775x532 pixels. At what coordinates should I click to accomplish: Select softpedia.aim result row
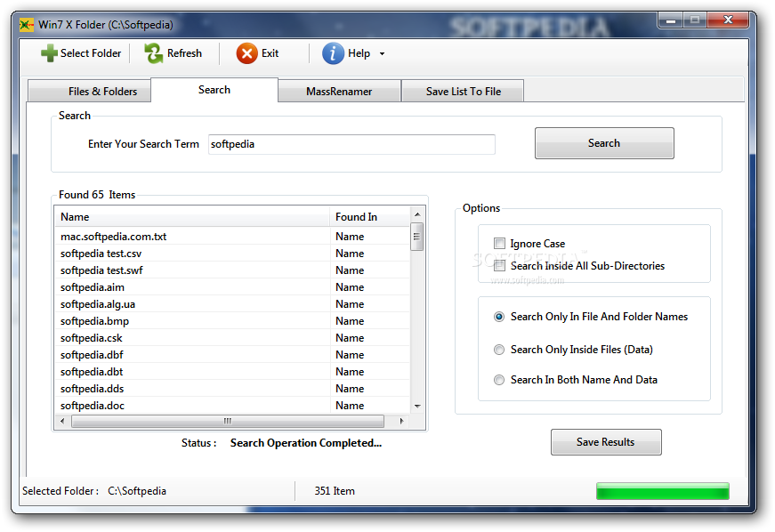tap(232, 287)
